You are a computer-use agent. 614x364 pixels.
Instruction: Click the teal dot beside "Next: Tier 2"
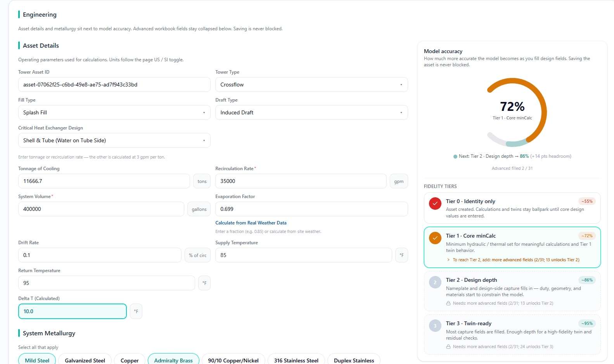455,157
